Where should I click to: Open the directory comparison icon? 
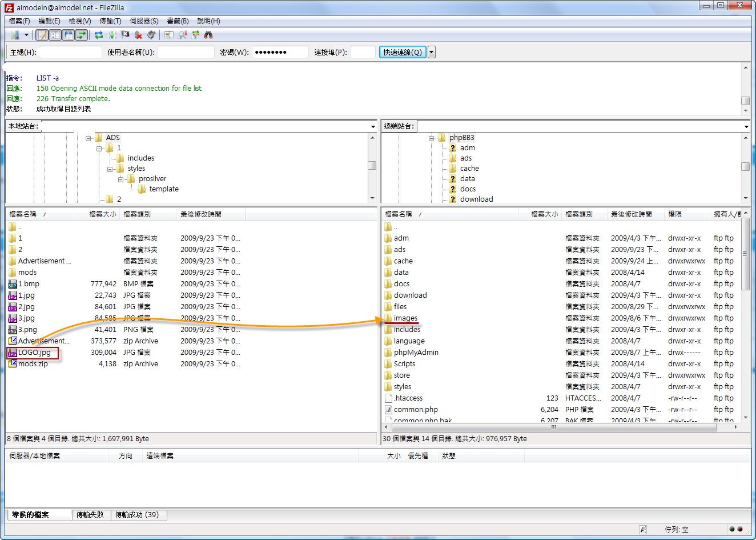pos(168,35)
